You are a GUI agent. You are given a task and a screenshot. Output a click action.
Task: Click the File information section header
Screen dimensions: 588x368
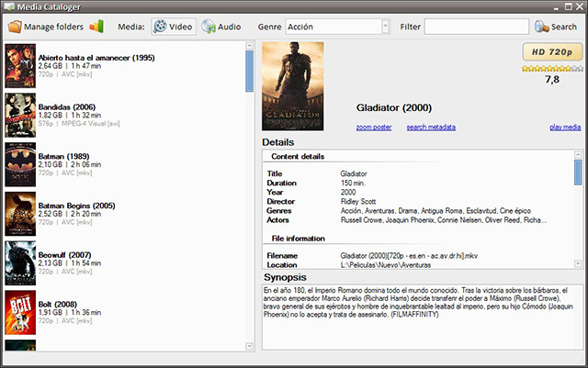(x=298, y=239)
